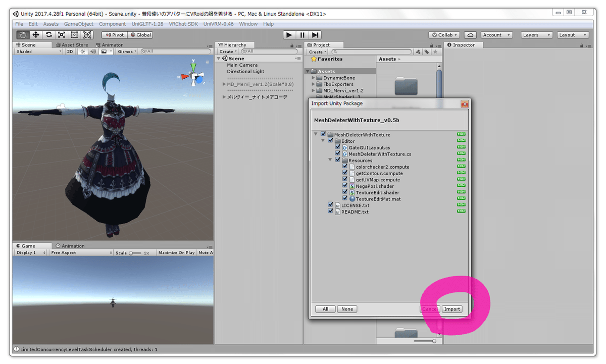Save search star icon in Project panel
Image resolution: width=606 pixels, height=364 pixels.
[435, 51]
